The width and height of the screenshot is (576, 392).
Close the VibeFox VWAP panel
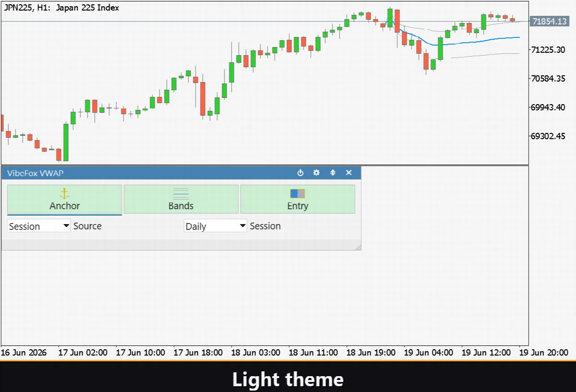point(349,173)
